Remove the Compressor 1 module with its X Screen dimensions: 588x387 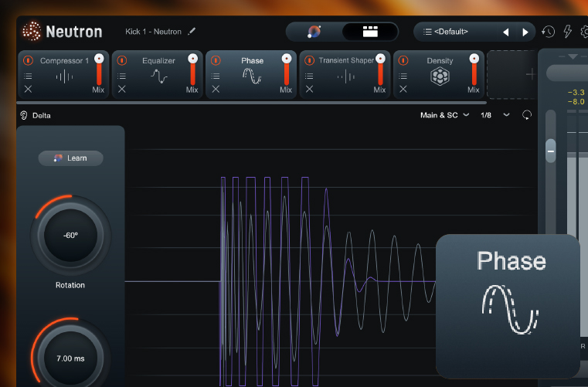(28, 90)
